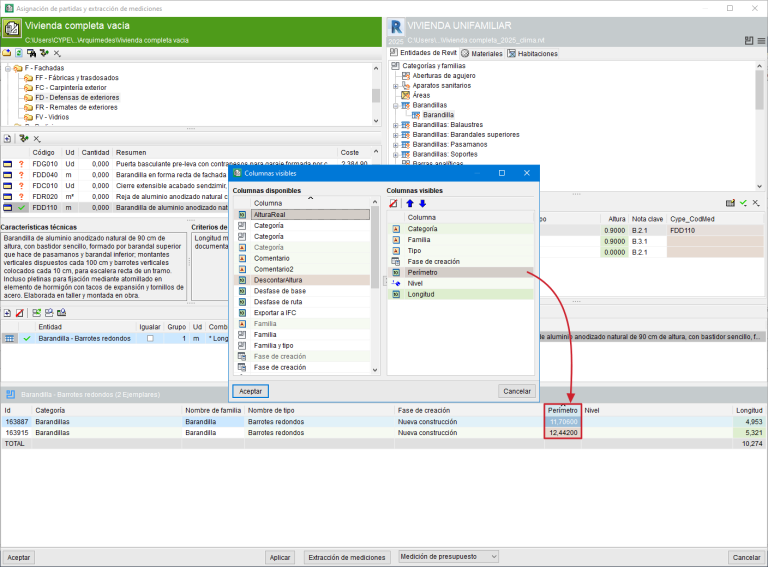The height and width of the screenshot is (567, 768).
Task: Expand Barandillas: Balaustres node
Action: (x=396, y=125)
